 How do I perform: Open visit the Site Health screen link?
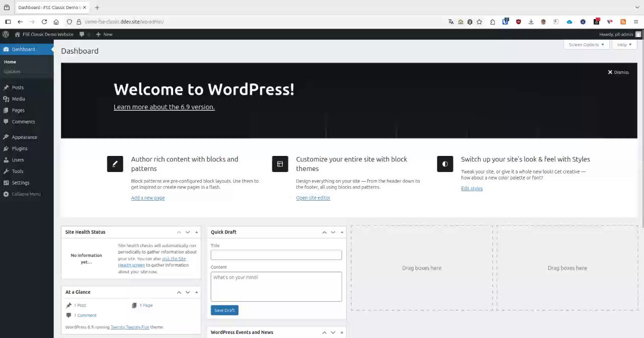(x=152, y=262)
